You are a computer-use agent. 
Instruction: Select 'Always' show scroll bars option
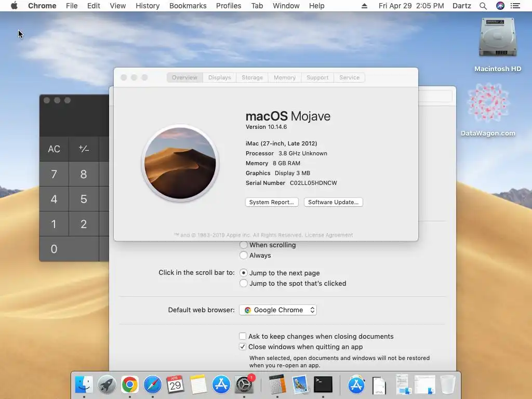(x=243, y=255)
